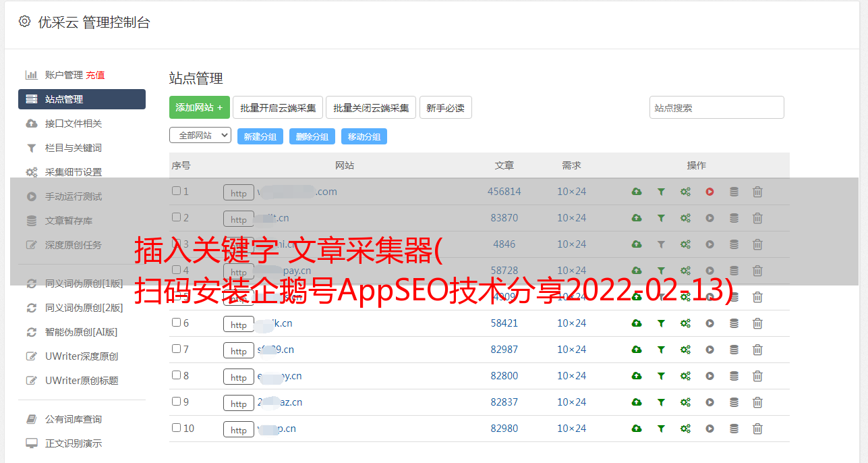Delete the 82980 row with the trash icon
Screen dimensions: 868x463
[x=757, y=429]
